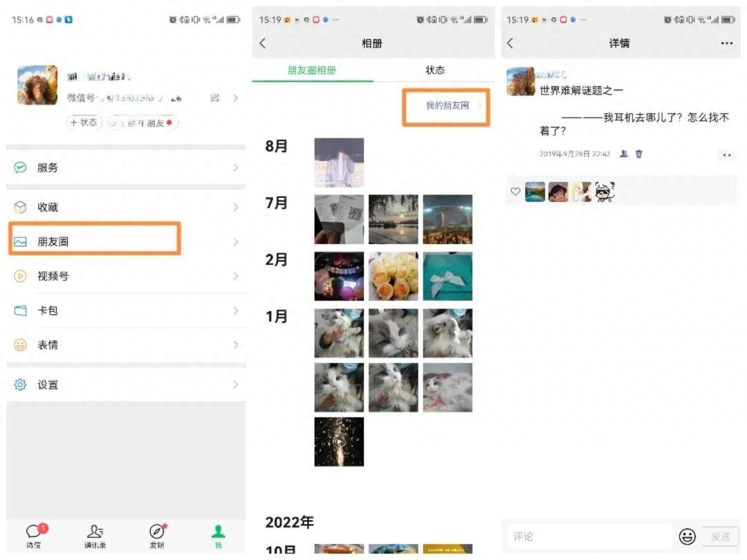
Task: Tap the 评论 comment input field
Action: click(x=588, y=536)
